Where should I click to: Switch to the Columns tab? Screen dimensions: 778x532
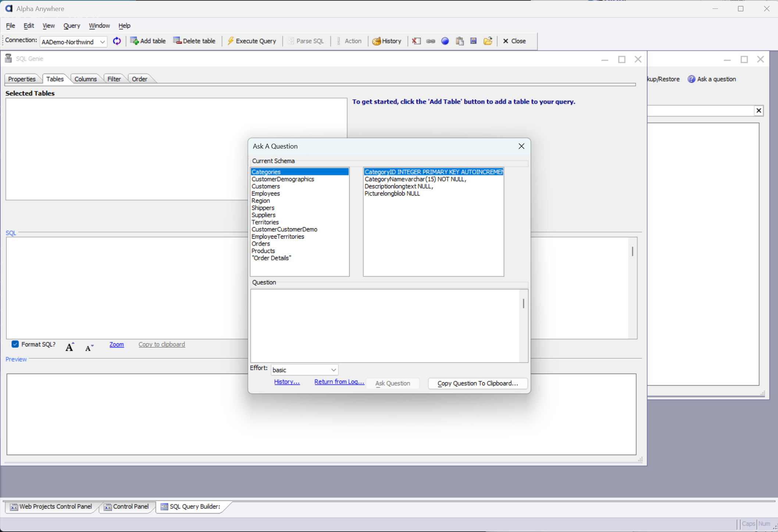86,79
